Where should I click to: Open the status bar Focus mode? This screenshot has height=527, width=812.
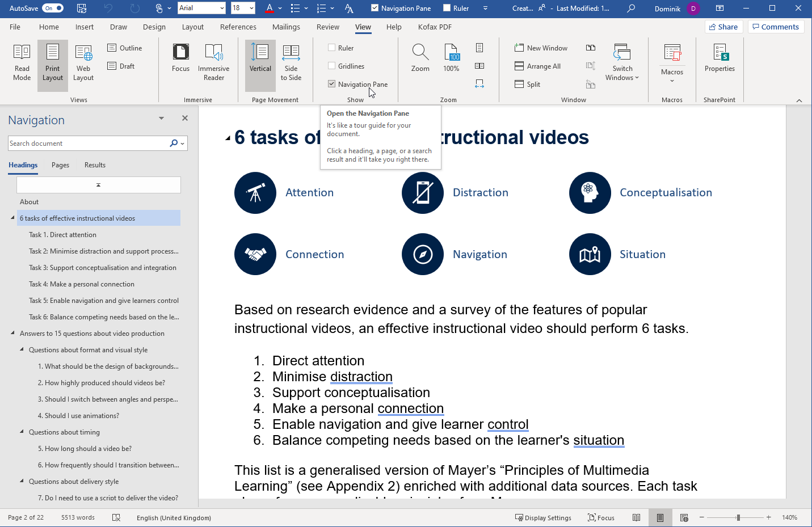pyautogui.click(x=601, y=518)
